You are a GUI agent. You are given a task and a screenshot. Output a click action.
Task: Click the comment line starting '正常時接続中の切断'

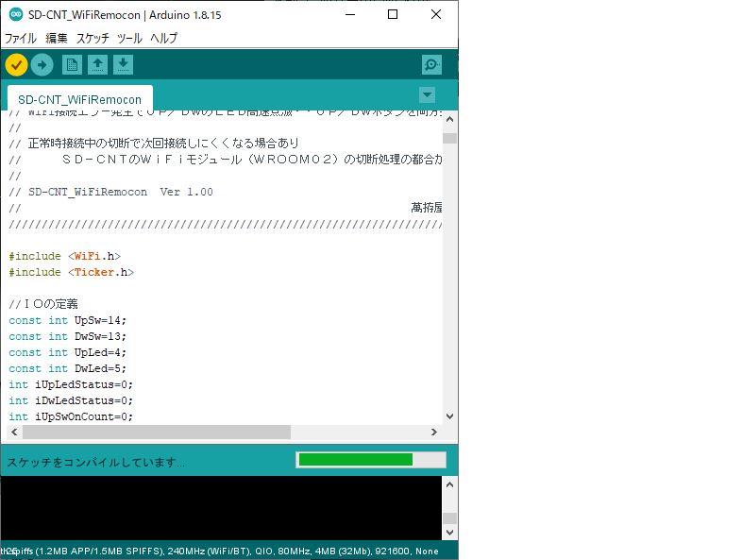(154, 144)
